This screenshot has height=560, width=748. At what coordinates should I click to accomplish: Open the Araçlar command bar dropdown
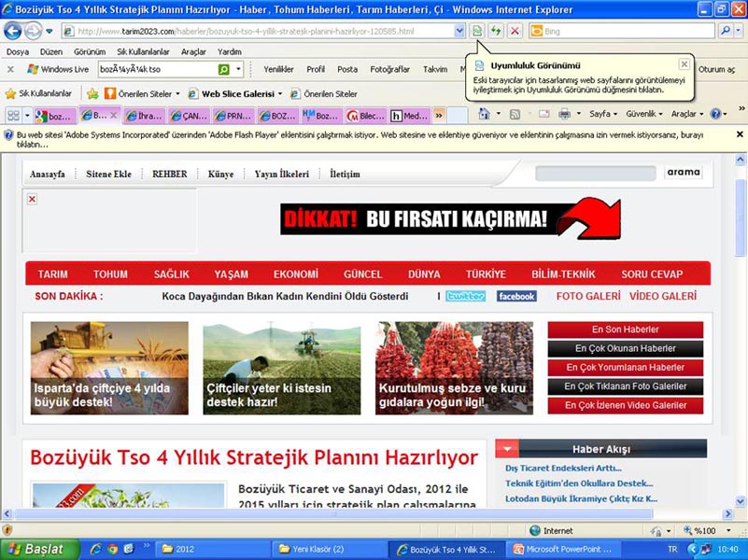pos(687,114)
